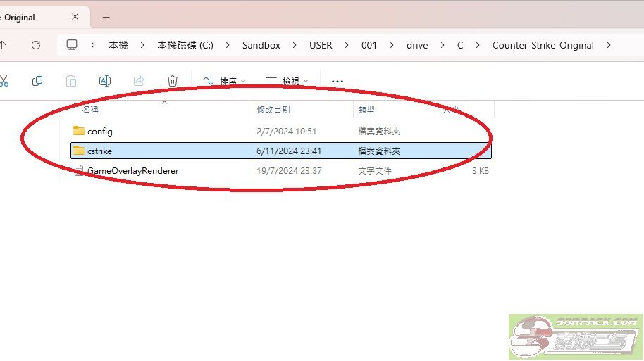Expand chevron after USER in breadcrumb
The width and height of the screenshot is (644, 361).
tap(347, 45)
